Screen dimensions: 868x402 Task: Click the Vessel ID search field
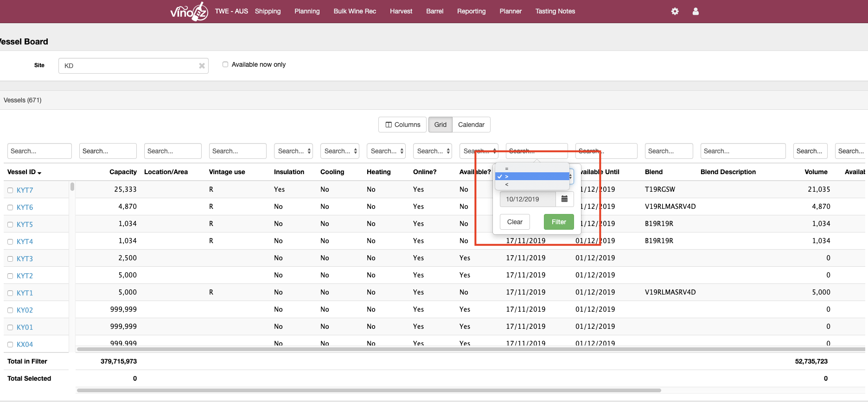coord(39,151)
